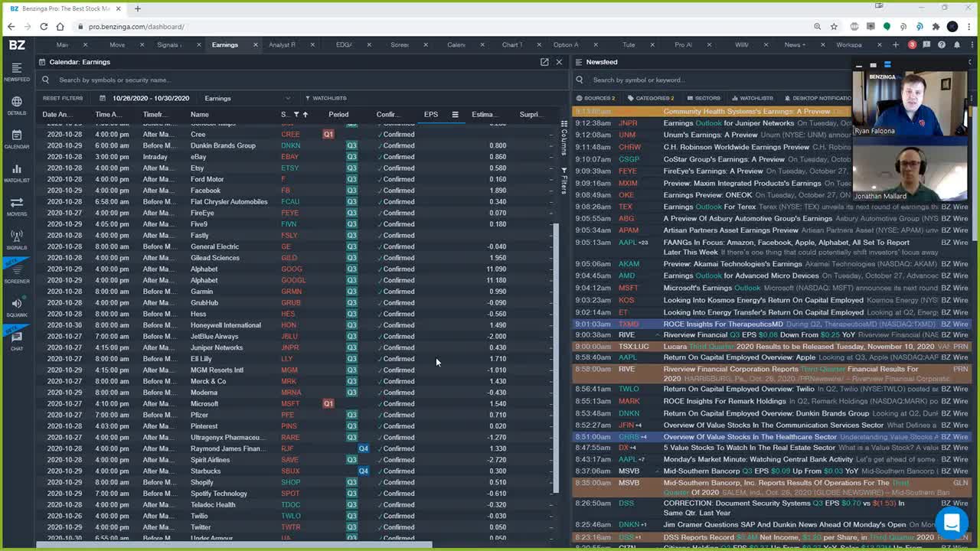
Task: Sort by the Name column header
Action: tap(200, 115)
